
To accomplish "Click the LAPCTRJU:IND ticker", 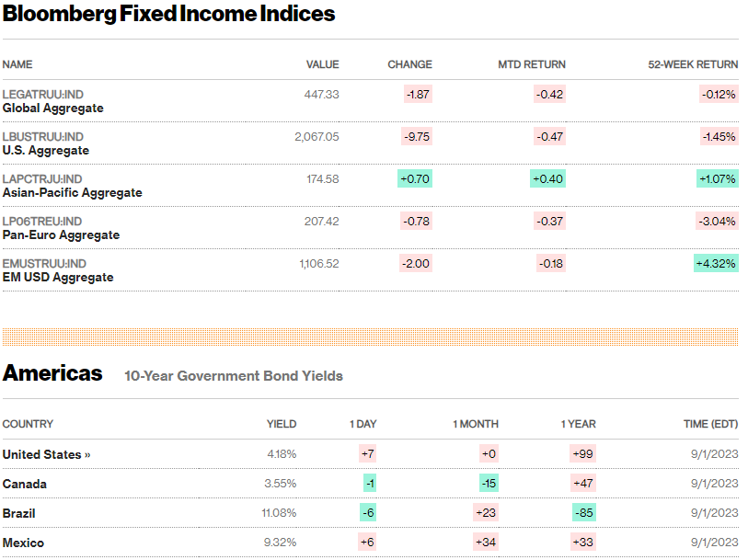I will click(42, 179).
